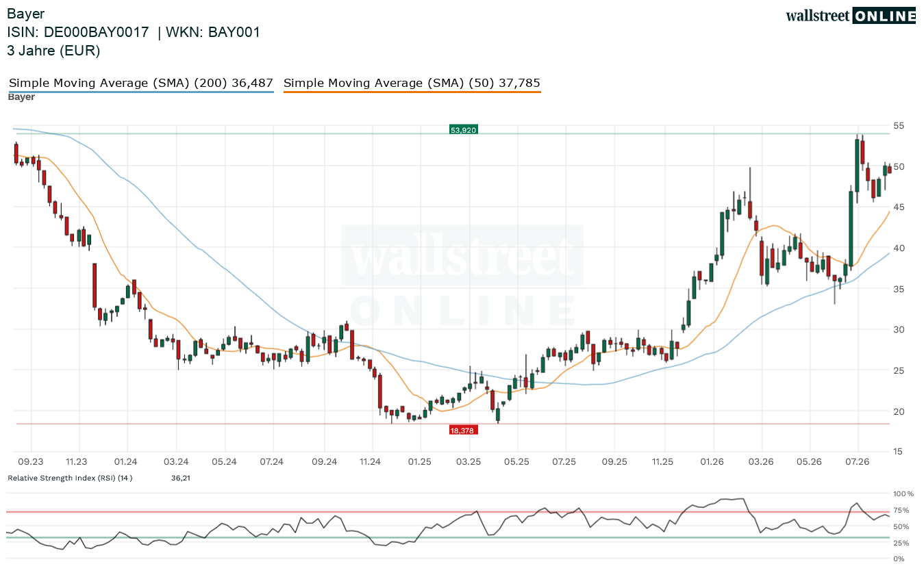Click the 05.25 date axis label

[x=517, y=461]
